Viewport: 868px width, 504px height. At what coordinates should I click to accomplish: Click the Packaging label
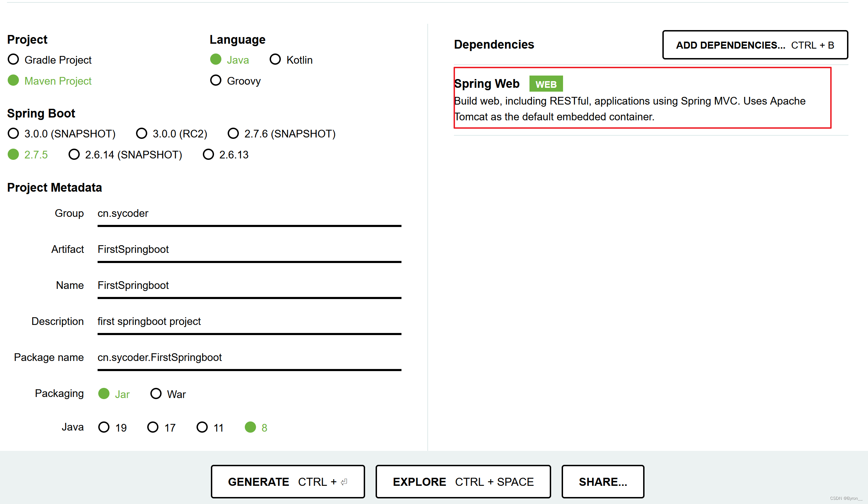pyautogui.click(x=59, y=394)
